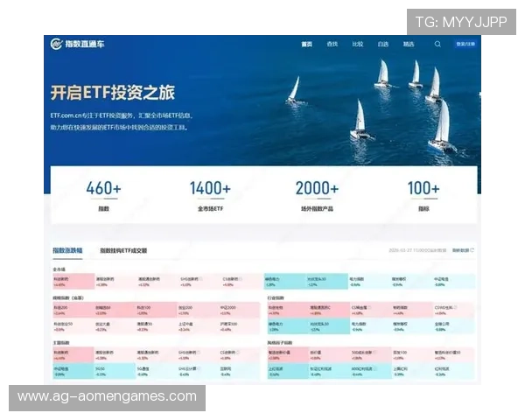The width and height of the screenshot is (525, 420).
Task: Click the 指数直通车 logo
Action: point(77,44)
